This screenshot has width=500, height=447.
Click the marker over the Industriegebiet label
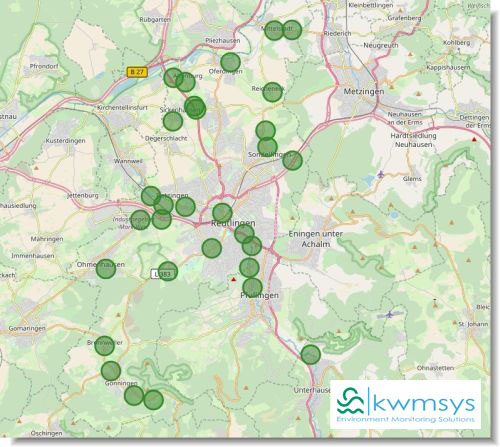pos(140,220)
